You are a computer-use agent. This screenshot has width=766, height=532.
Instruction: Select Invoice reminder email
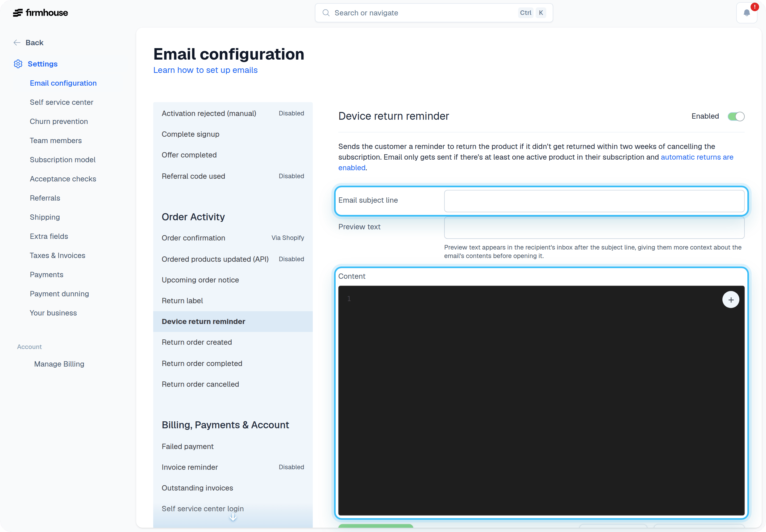(233, 467)
